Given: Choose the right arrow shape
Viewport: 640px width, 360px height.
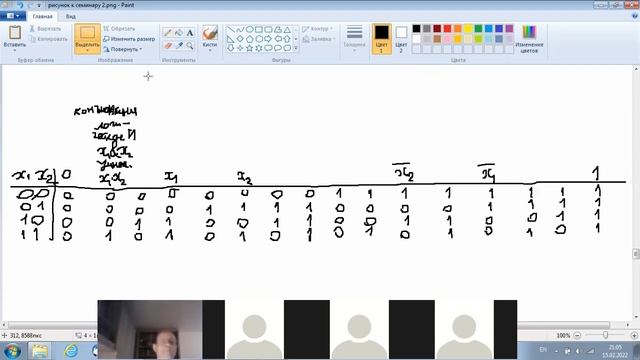Looking at the screenshot, I should [268, 39].
